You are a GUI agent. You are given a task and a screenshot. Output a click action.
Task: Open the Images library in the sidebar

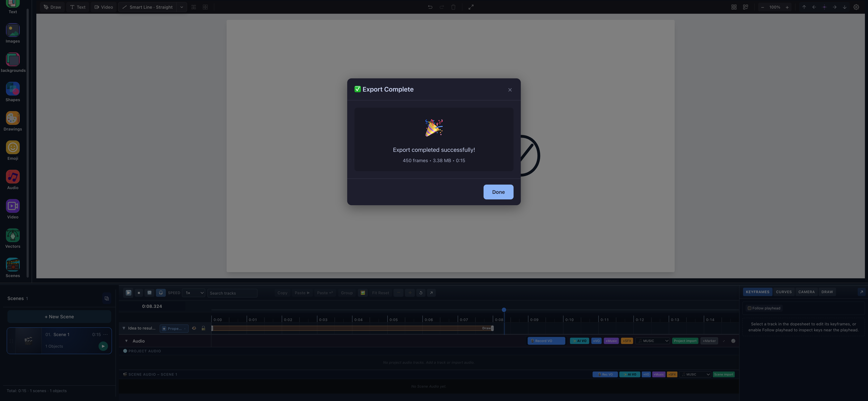(x=13, y=30)
